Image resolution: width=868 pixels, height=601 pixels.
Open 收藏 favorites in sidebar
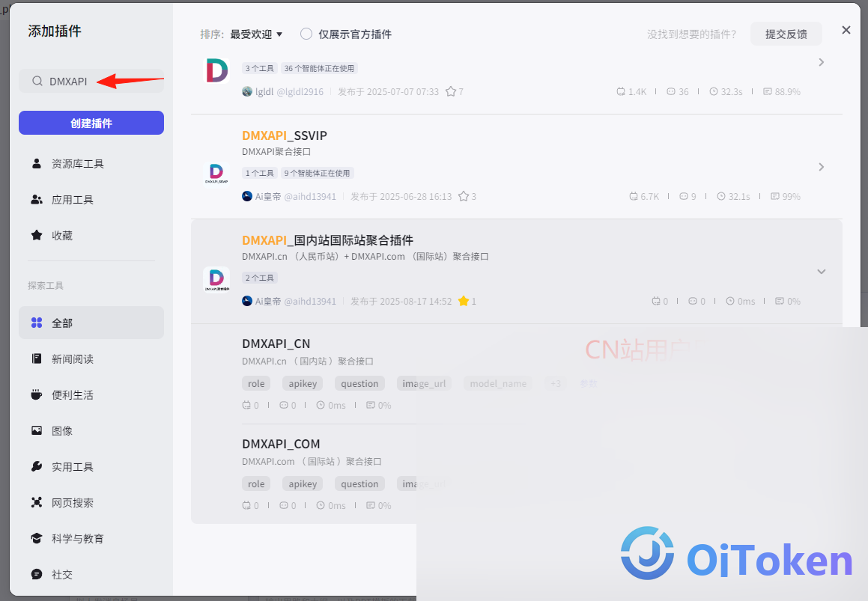coord(91,236)
